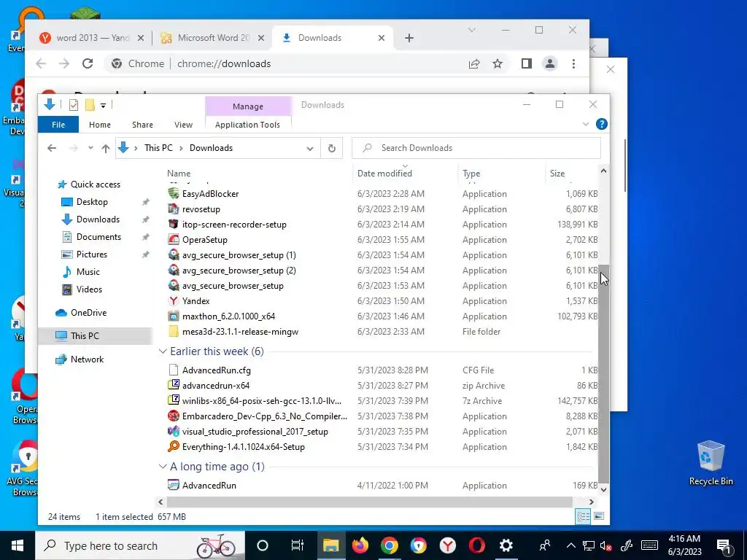Select the revosetup application icon
Viewport: 747px width, 560px height.
click(174, 209)
